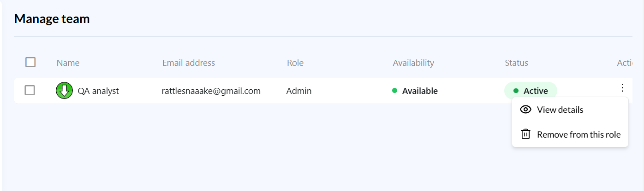Toggle the select-all checkbox in table header
The height and width of the screenshot is (191, 644).
pos(30,62)
